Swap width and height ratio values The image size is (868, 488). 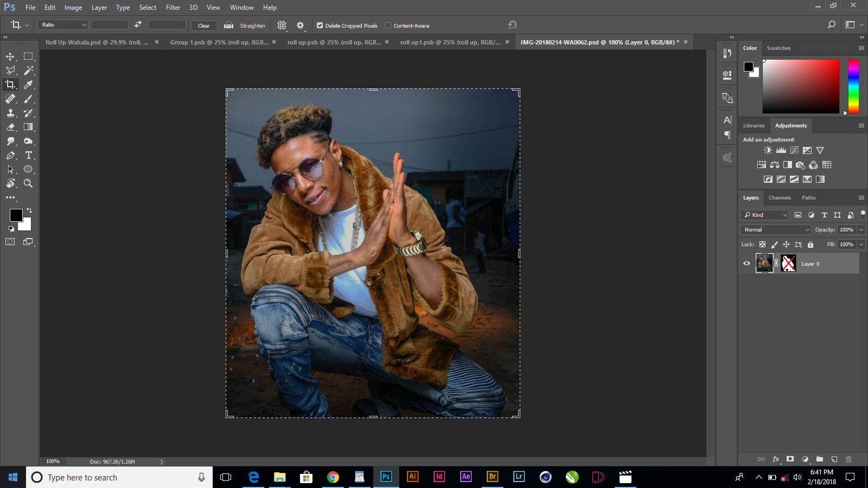tap(138, 24)
